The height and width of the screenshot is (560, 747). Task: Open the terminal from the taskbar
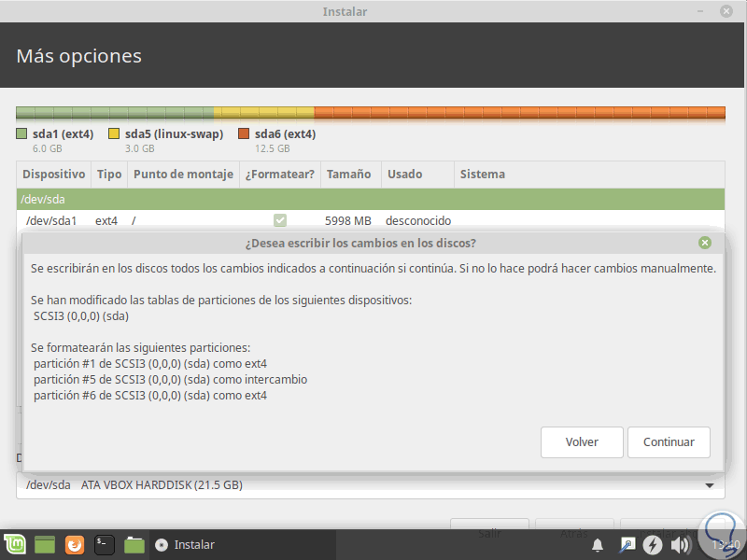tap(104, 544)
